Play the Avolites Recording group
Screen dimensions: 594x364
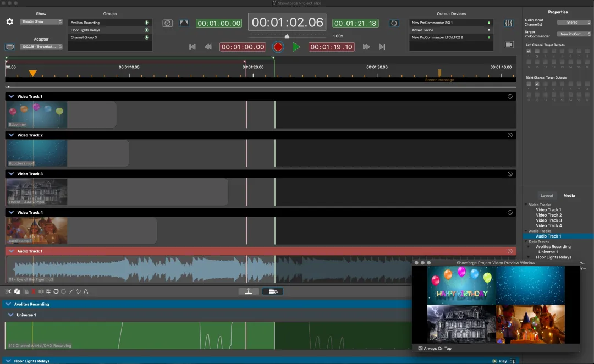coord(147,23)
